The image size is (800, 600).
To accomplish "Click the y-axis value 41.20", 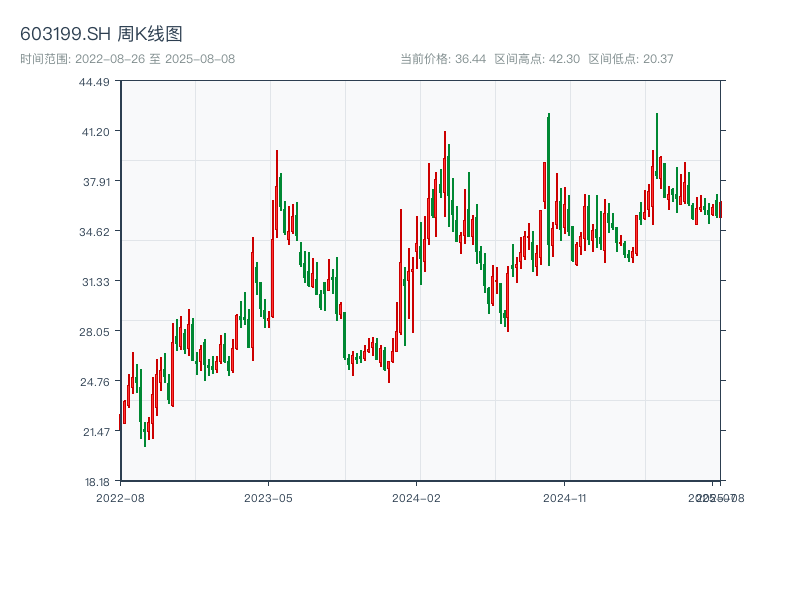I will click(x=96, y=132).
